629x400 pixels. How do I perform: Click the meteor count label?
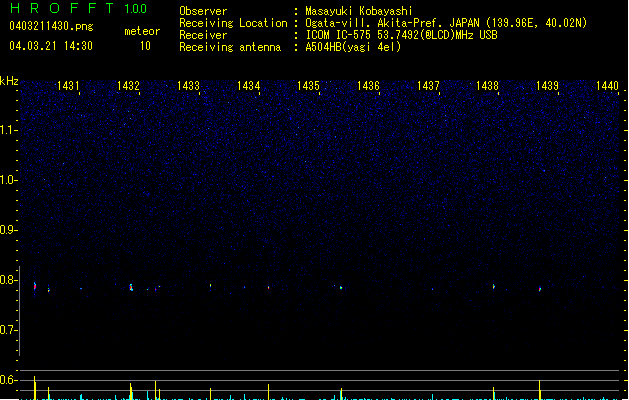coord(142,31)
